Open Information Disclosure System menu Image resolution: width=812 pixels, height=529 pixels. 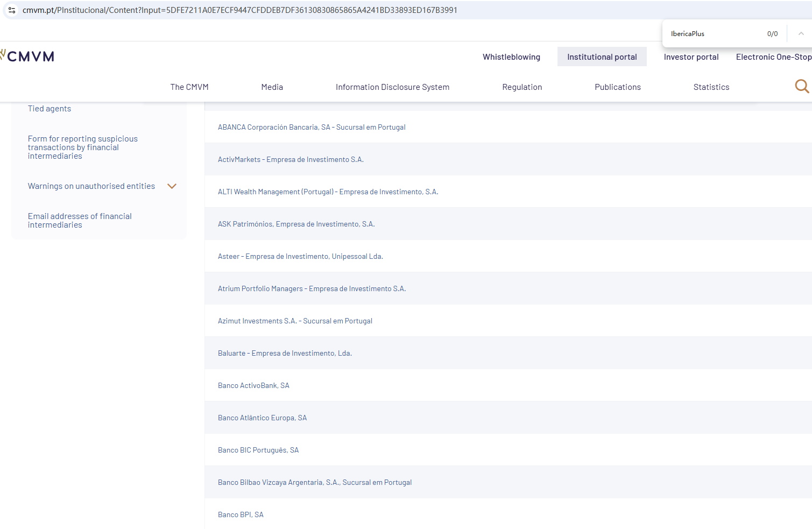(x=392, y=87)
